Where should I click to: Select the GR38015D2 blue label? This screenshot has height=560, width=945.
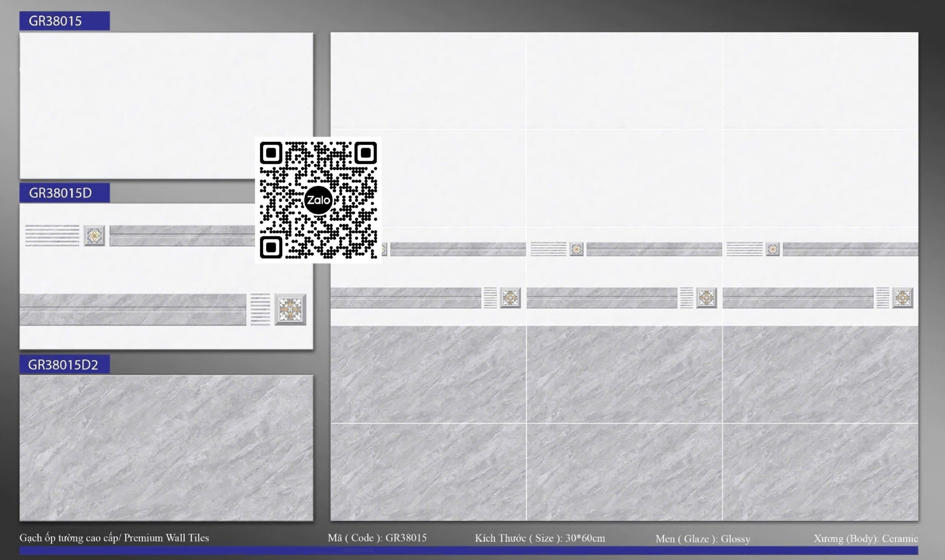click(x=65, y=364)
